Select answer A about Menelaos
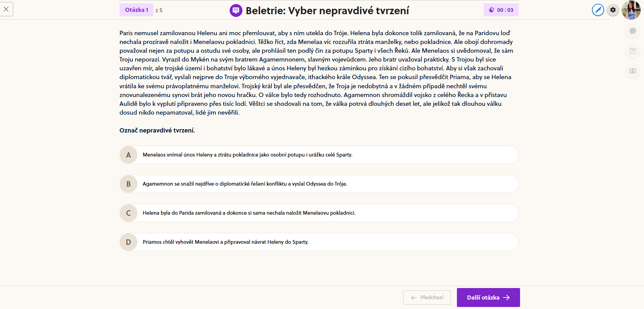Screen dimensions: 644x309 click(x=247, y=155)
